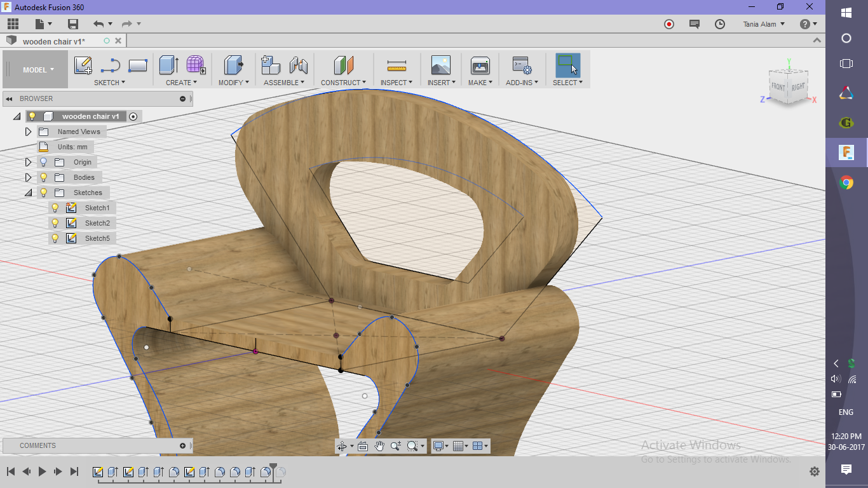Viewport: 868px width, 488px height.
Task: Collapse the Browser panel minus button
Action: (182, 98)
